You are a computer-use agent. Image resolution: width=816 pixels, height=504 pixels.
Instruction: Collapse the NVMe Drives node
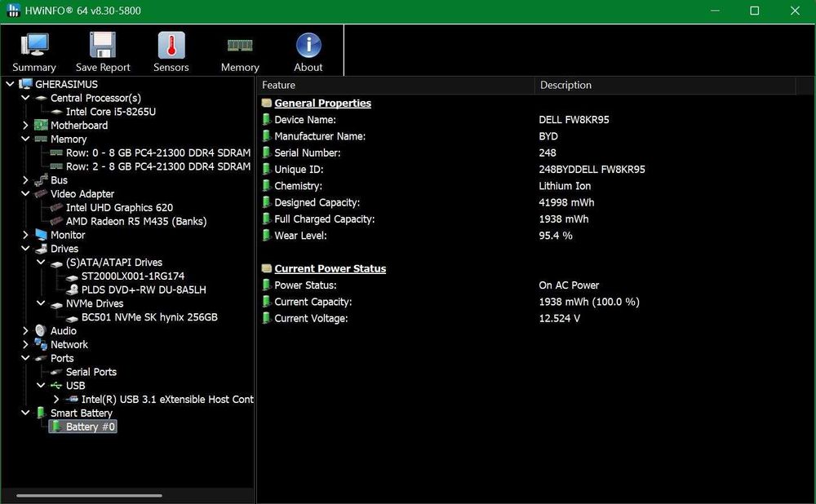pos(41,303)
